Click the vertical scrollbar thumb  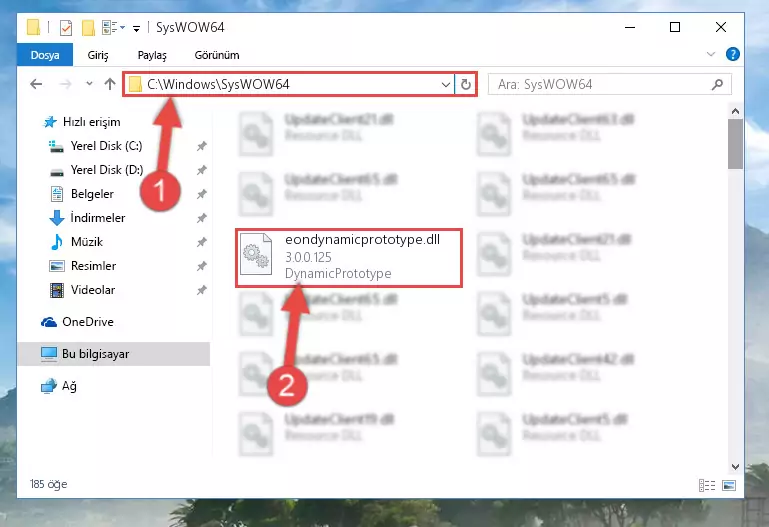pyautogui.click(x=735, y=144)
